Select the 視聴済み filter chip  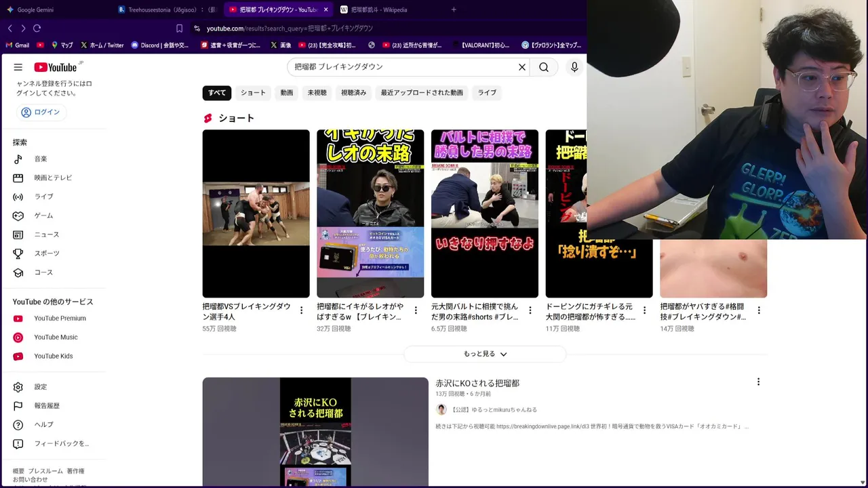point(353,93)
